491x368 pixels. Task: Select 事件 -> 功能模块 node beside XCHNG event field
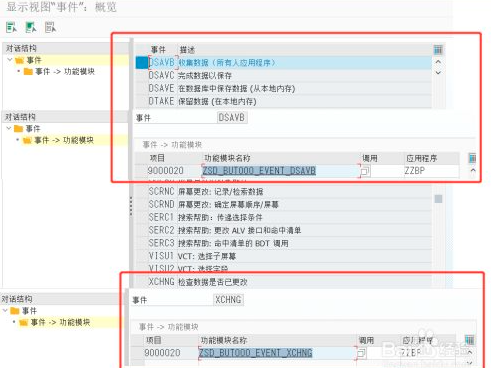pos(60,322)
